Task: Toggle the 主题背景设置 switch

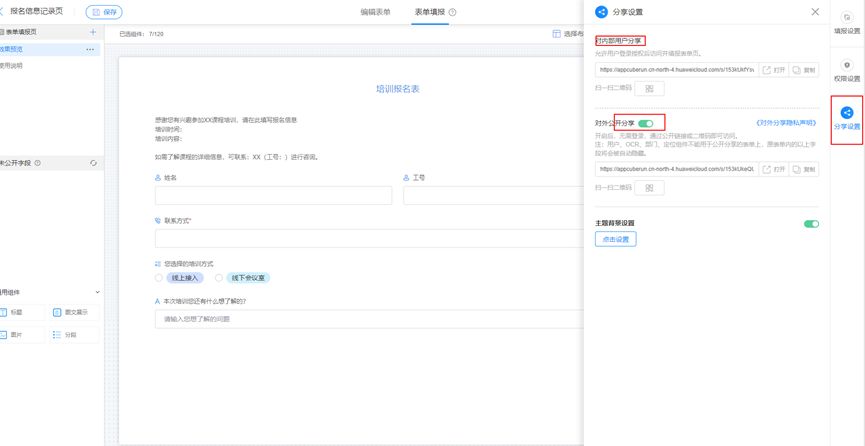Action: pyautogui.click(x=811, y=224)
